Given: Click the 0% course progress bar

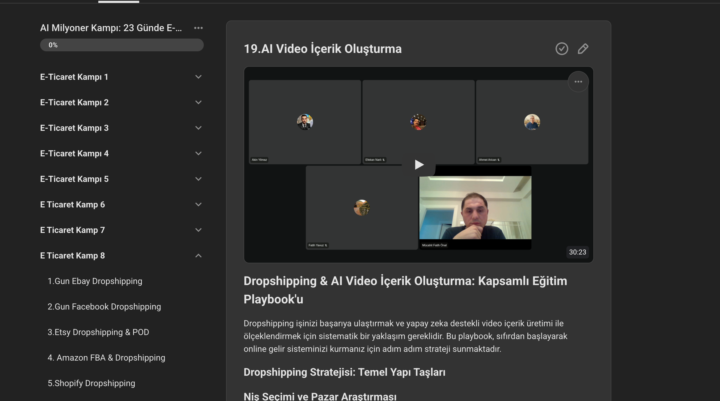Looking at the screenshot, I should [122, 45].
